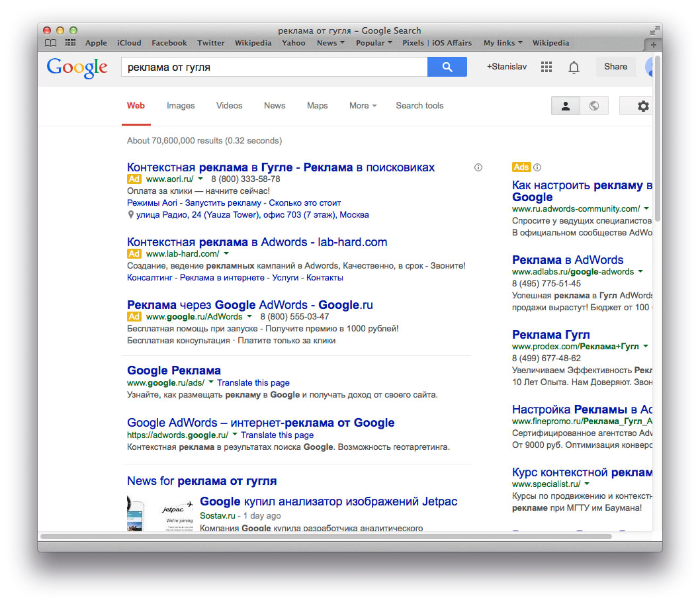700x604 pixels.
Task: Click the vertical page scrollbar
Action: point(657,138)
